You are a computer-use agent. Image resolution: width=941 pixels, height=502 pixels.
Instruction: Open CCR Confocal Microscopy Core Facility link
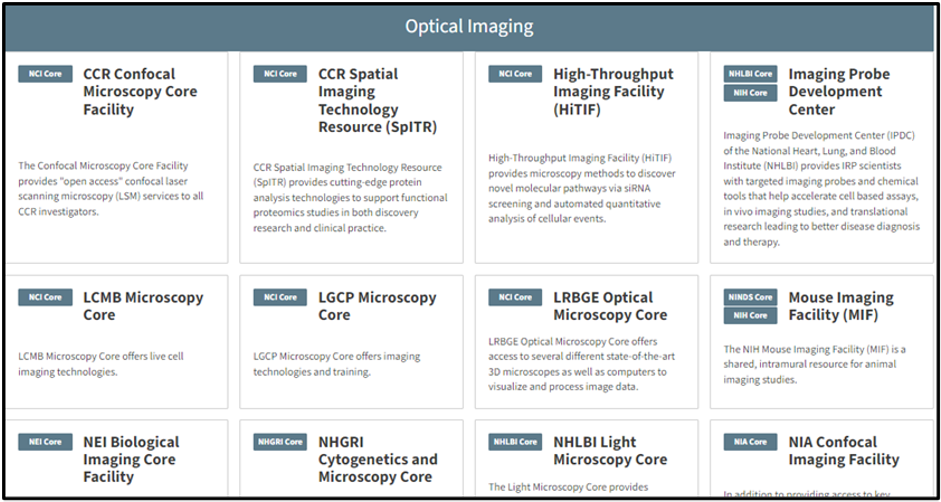[140, 91]
